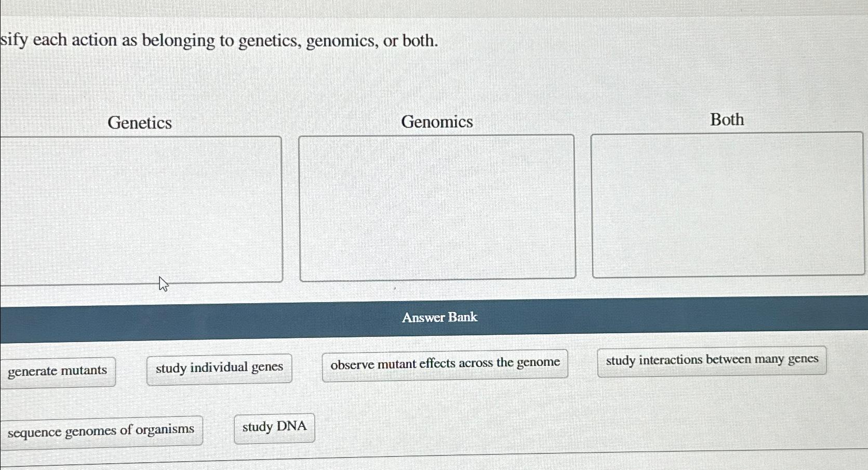The width and height of the screenshot is (868, 470).
Task: Click the empty area below the answer tiles
Action: (519, 452)
